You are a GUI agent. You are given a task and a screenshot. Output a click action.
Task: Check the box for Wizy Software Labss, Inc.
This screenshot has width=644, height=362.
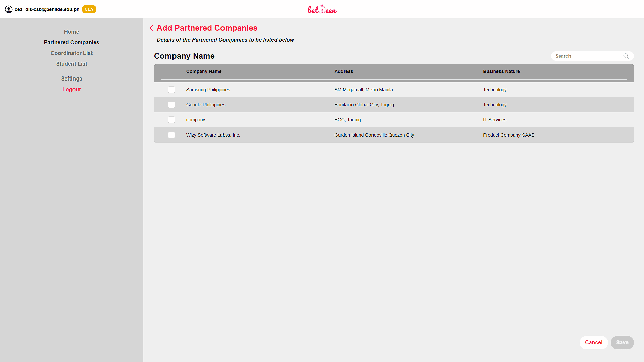coord(171,135)
